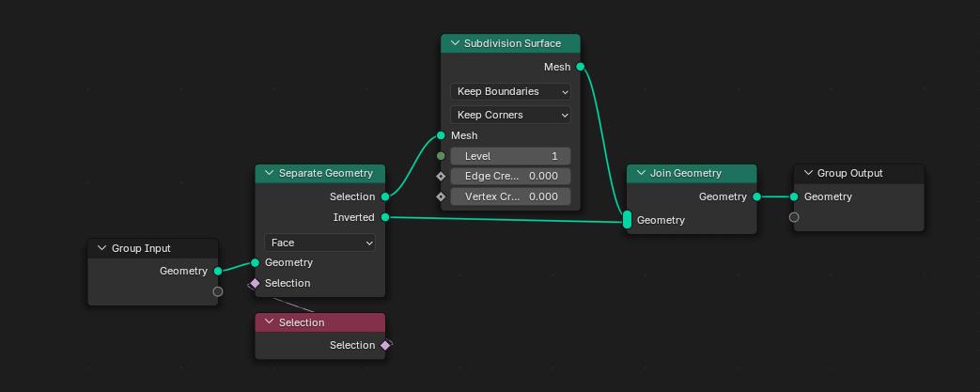Click the Selection node's diamond output socket
980x392 pixels.
coord(385,345)
